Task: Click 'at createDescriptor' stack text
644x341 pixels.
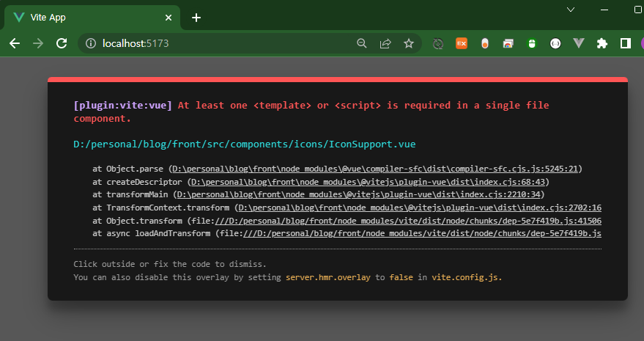Action: pyautogui.click(x=137, y=182)
